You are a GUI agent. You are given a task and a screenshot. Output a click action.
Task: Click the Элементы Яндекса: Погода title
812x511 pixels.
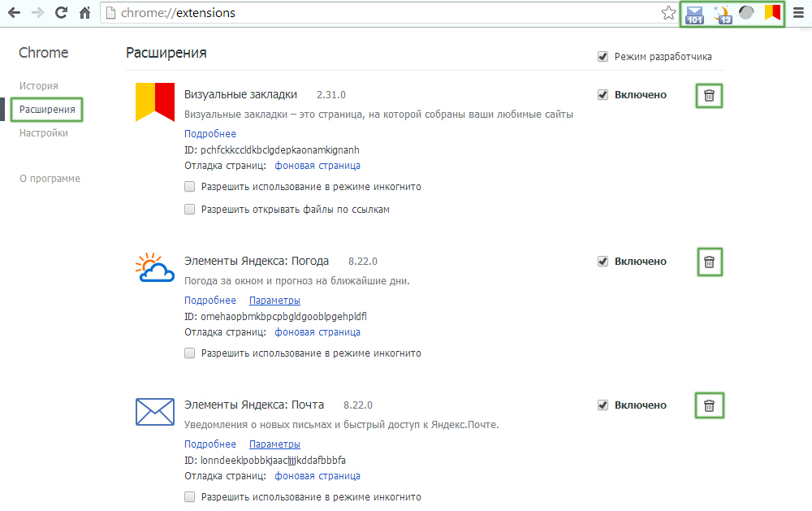coord(257,262)
